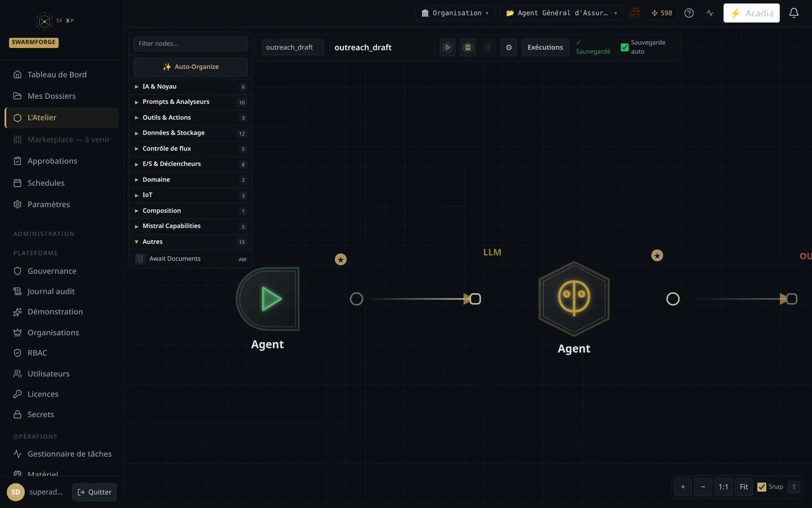Click the Auto-Organize button
Screen dimensions: 812x508
point(190,67)
